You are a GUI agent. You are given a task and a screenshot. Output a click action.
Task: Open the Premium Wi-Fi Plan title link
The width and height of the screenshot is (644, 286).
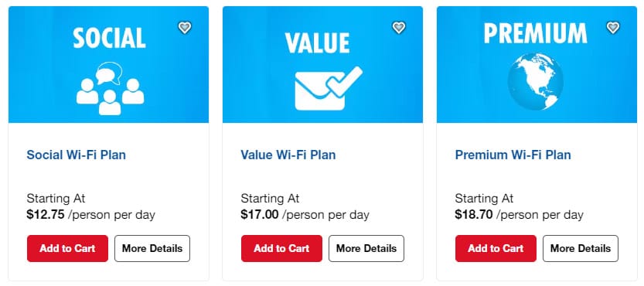513,155
